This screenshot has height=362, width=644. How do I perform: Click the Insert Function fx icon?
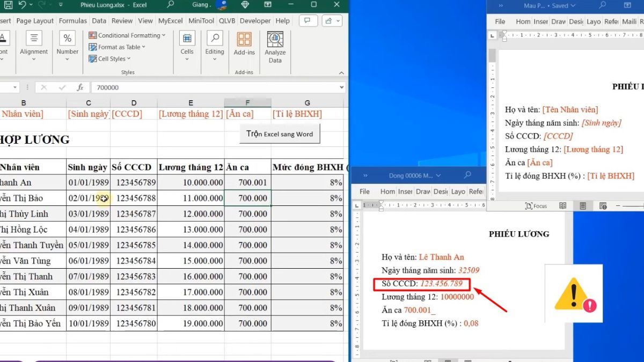pyautogui.click(x=80, y=87)
